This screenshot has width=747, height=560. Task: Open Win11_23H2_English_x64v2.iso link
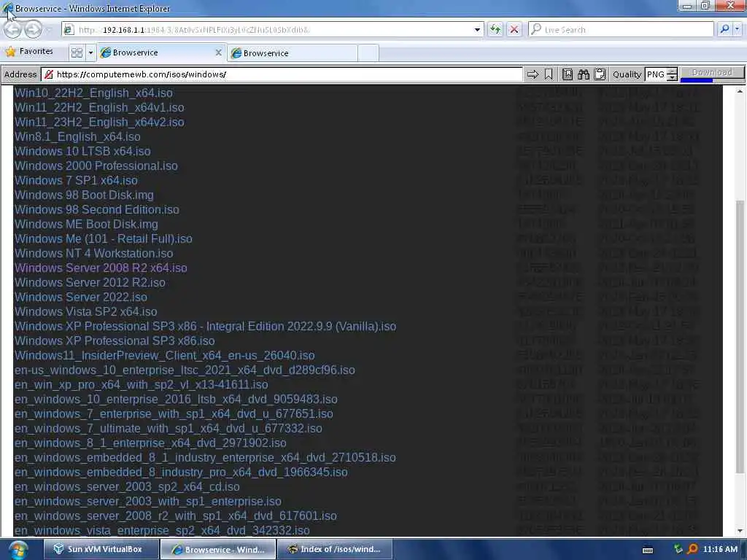(99, 122)
